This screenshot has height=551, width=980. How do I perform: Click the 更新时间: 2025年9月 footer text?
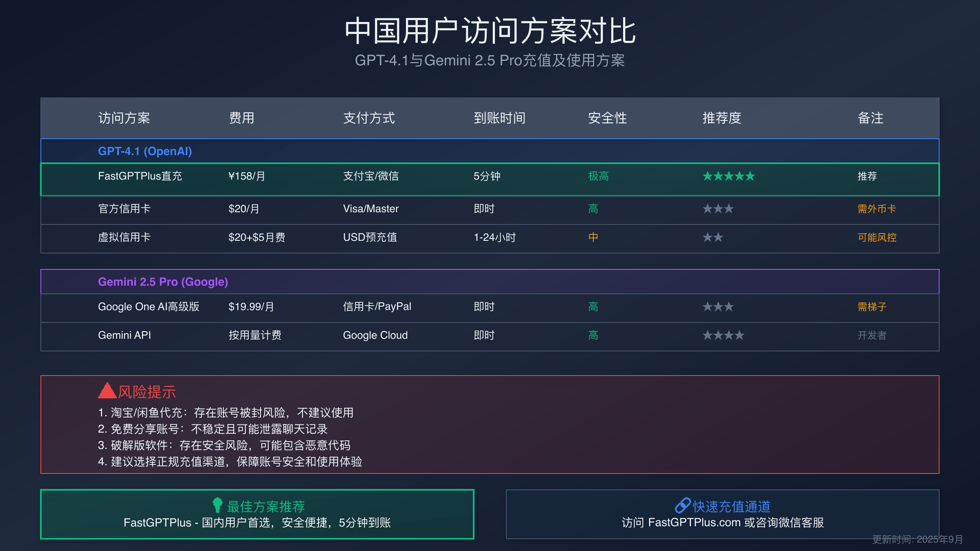[918, 540]
